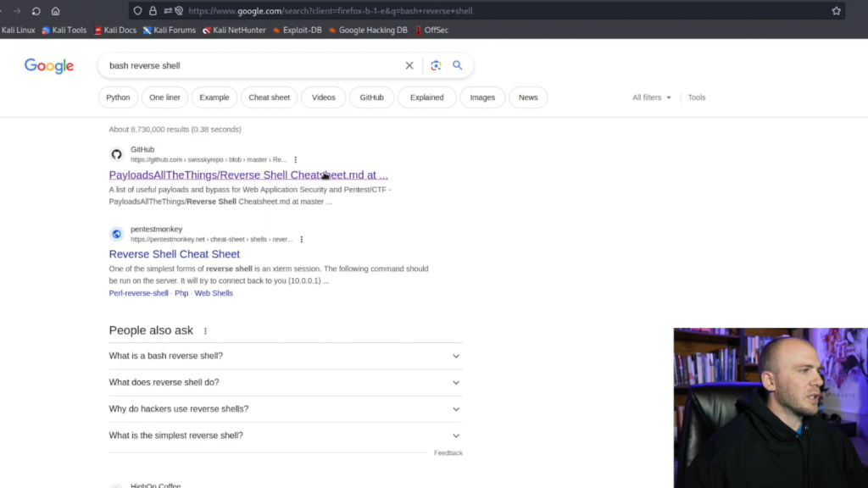The height and width of the screenshot is (488, 868).
Task: Select the One liner filter chip
Action: pos(164,97)
